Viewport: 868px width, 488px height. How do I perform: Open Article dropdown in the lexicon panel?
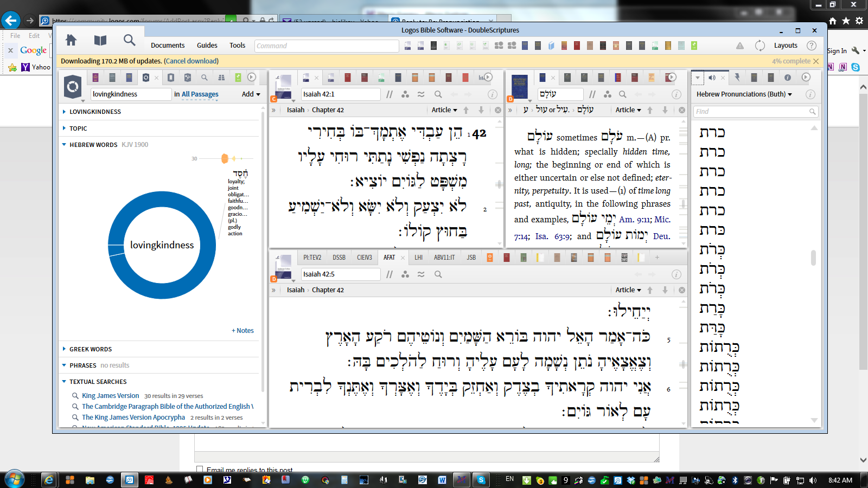tap(628, 110)
